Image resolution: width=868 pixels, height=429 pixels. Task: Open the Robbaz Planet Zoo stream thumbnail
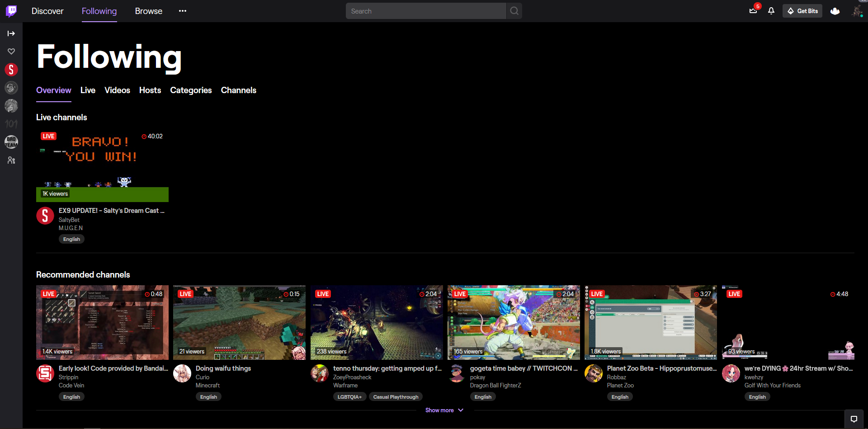(x=651, y=322)
